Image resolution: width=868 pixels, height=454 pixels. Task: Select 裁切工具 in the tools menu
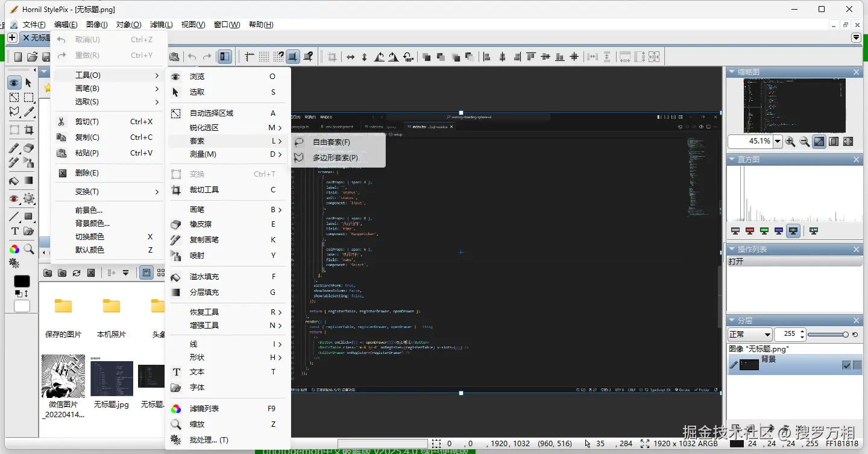coord(204,190)
